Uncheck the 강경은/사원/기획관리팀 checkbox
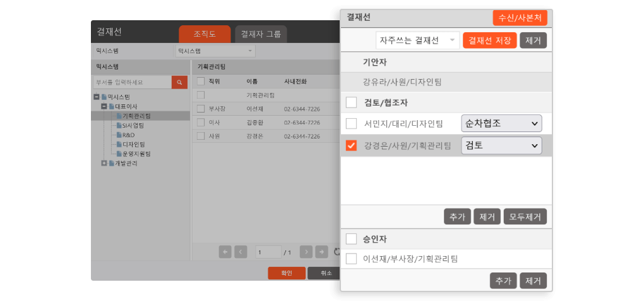 pyautogui.click(x=351, y=145)
